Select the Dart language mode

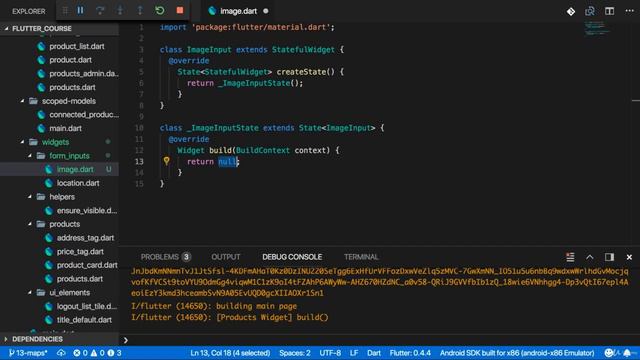point(373,353)
